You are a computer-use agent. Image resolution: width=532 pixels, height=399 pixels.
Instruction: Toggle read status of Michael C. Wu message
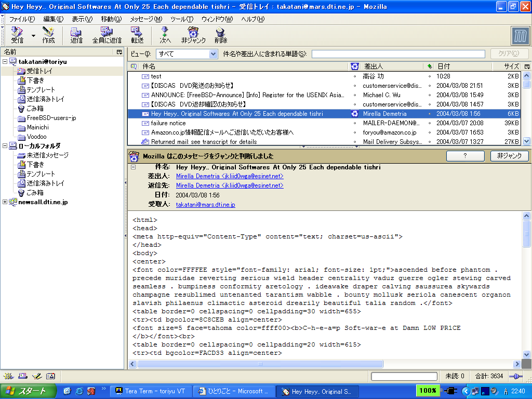pyautogui.click(x=430, y=95)
